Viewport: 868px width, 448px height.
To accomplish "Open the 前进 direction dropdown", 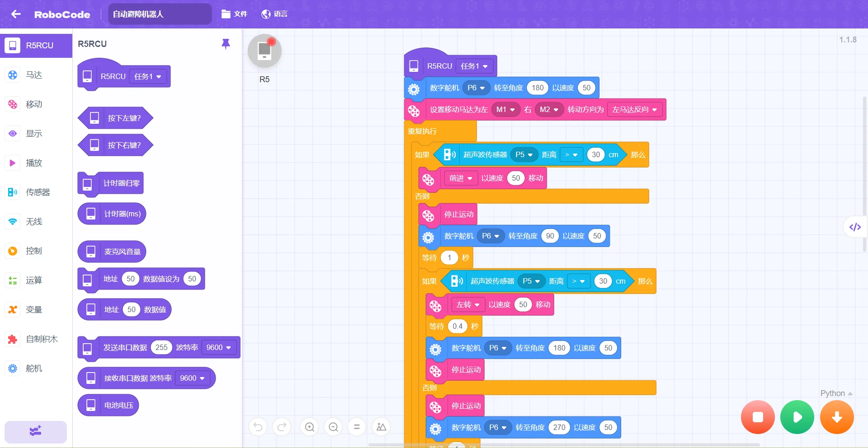I will click(461, 178).
